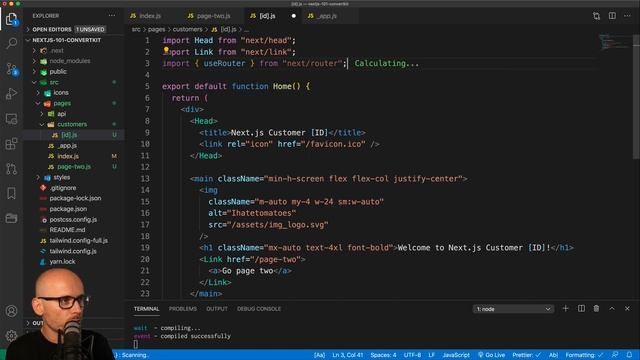640x360 pixels.
Task: Click the notifications bell in status bar
Action: (629, 355)
